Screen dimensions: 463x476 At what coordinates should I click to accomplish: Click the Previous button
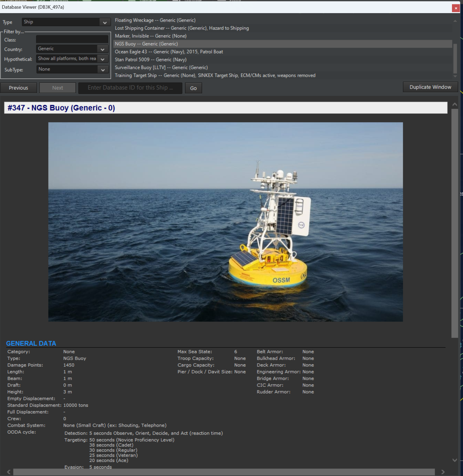coord(18,88)
